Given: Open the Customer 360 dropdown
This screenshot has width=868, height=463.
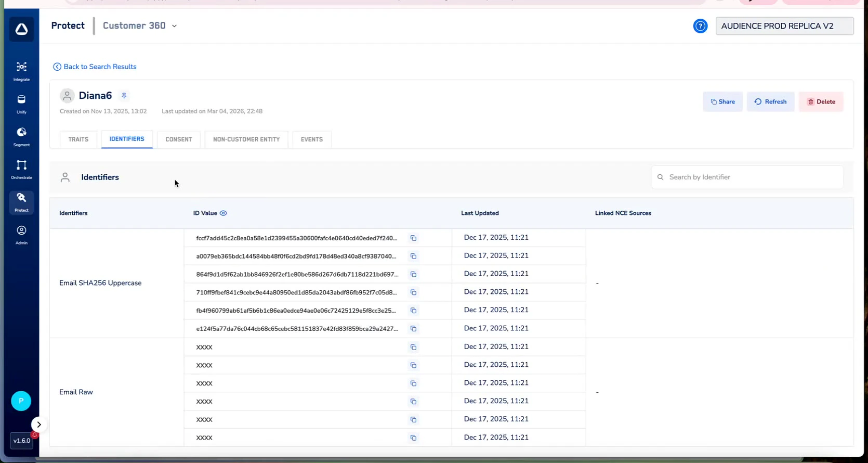Looking at the screenshot, I should (140, 25).
